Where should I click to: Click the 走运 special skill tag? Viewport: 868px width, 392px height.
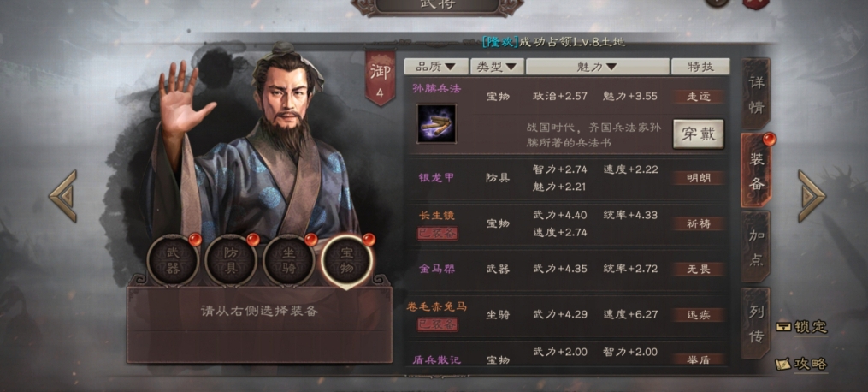pyautogui.click(x=699, y=97)
